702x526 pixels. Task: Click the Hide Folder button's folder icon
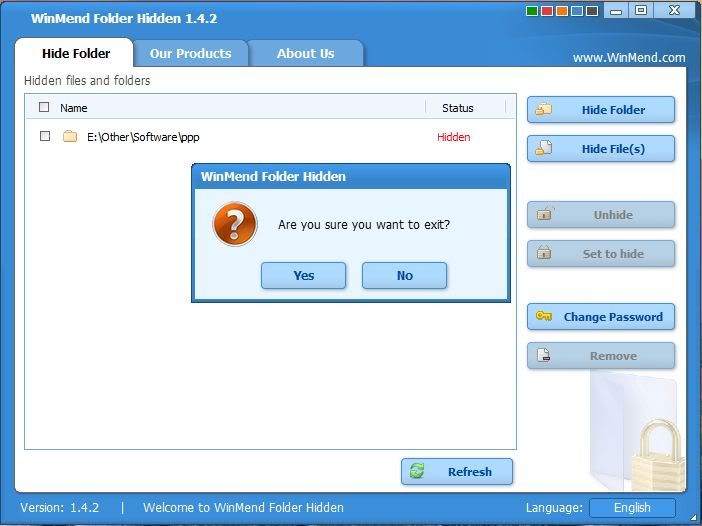544,110
